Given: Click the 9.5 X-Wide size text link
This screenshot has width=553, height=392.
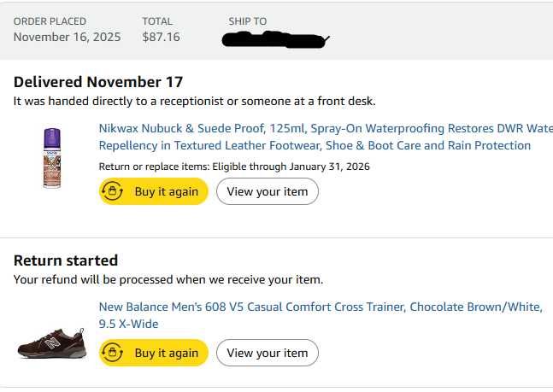Looking at the screenshot, I should pos(128,324).
